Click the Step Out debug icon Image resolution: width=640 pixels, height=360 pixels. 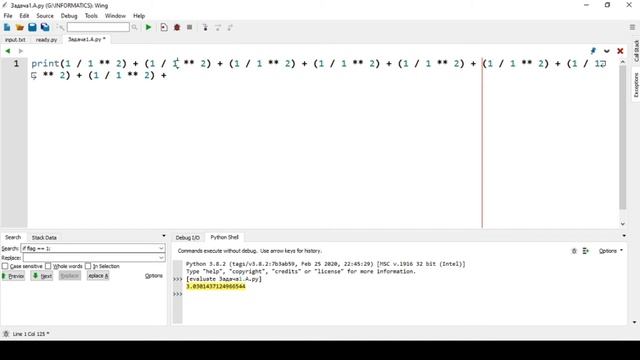coord(230,27)
